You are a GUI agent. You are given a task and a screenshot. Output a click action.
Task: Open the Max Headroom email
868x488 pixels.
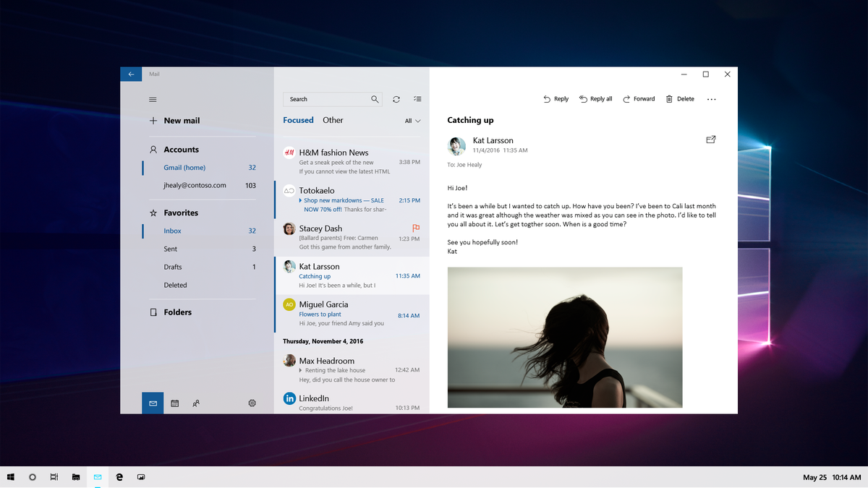click(352, 370)
